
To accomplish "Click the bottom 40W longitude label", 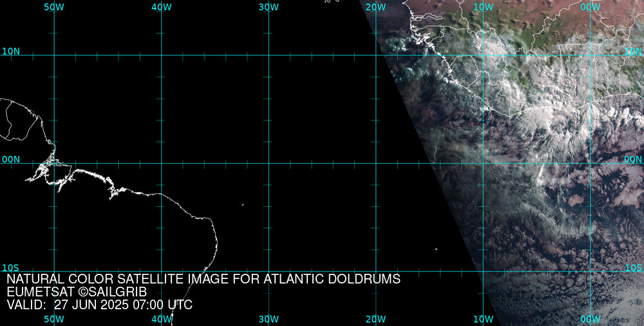I will pyautogui.click(x=162, y=319).
